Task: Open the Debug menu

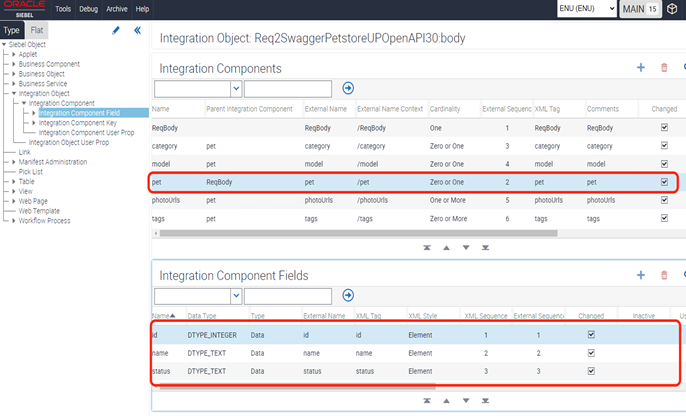Action: tap(88, 9)
